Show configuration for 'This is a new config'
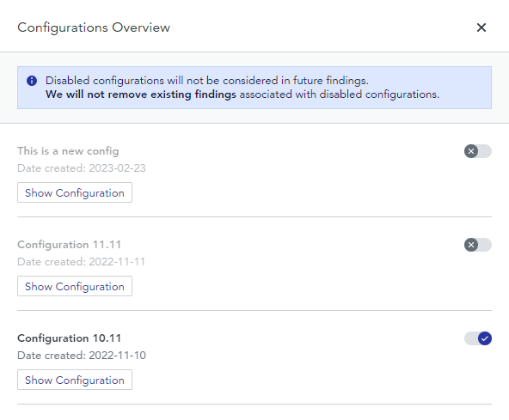This screenshot has width=509, height=420. click(75, 192)
